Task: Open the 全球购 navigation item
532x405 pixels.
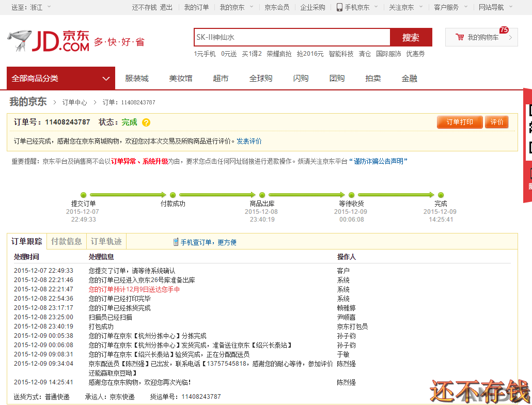Action: [x=260, y=79]
